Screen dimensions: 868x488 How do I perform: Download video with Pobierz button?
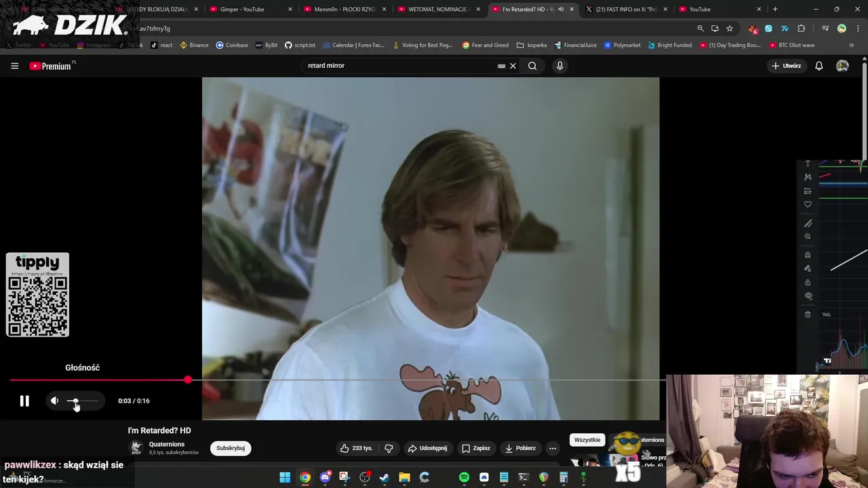point(520,448)
